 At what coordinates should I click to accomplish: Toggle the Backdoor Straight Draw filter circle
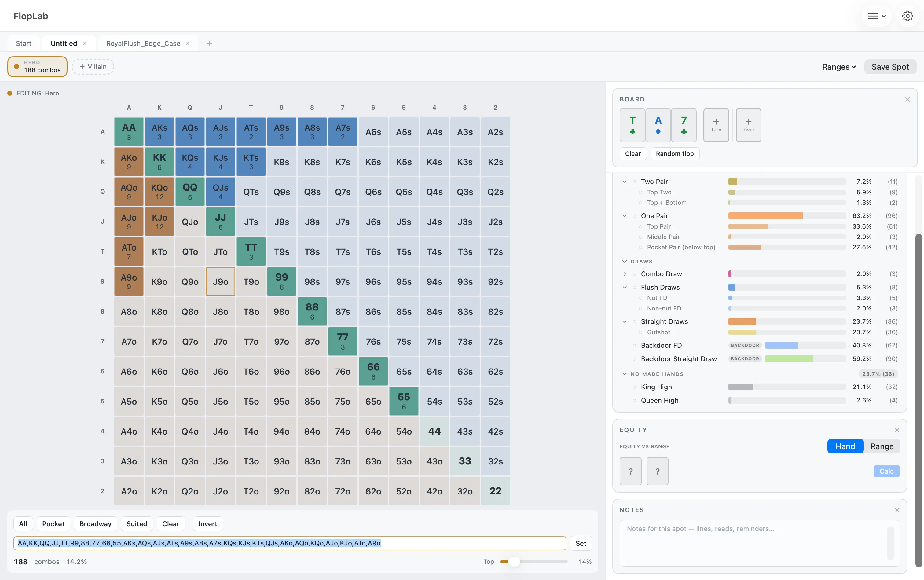pos(634,359)
